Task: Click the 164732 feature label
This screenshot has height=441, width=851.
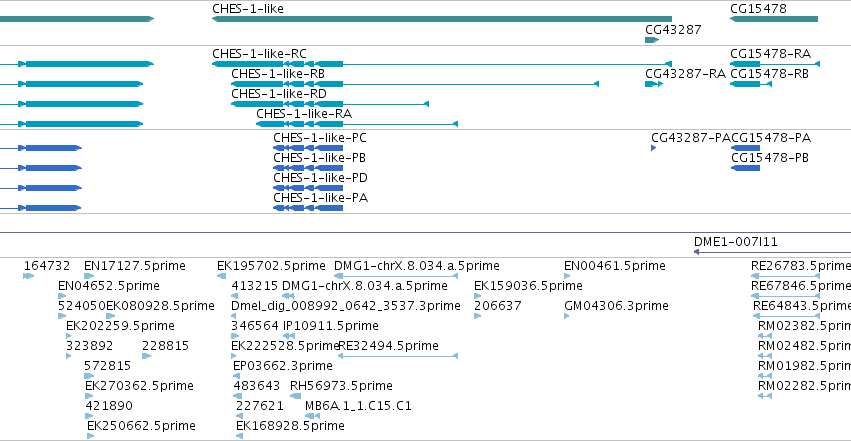Action: pyautogui.click(x=47, y=266)
